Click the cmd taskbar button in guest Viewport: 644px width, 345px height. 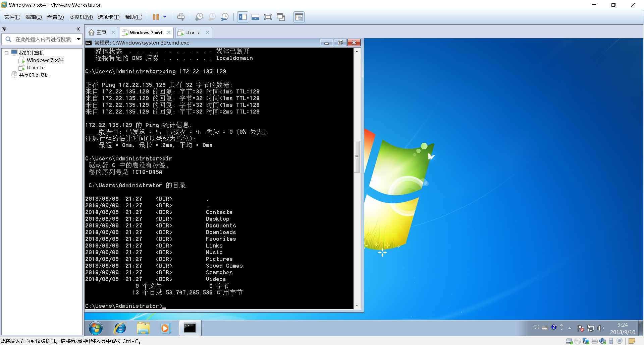[x=190, y=328]
